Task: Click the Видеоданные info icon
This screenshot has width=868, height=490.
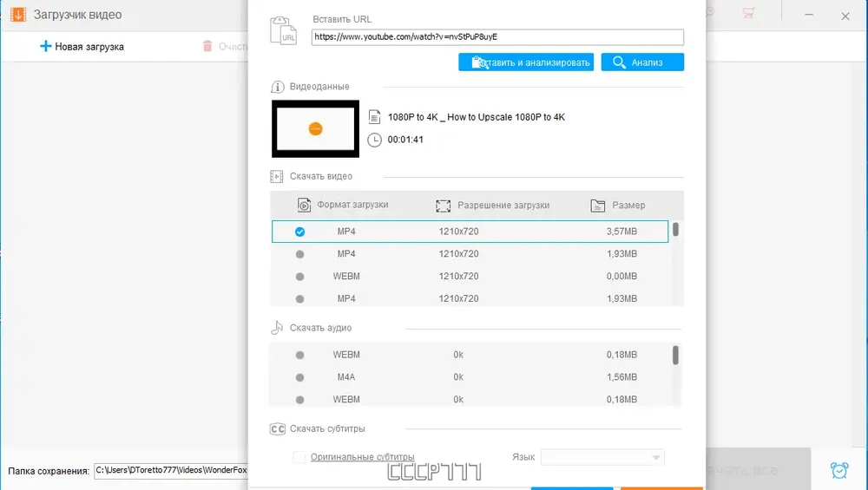Action: click(278, 87)
